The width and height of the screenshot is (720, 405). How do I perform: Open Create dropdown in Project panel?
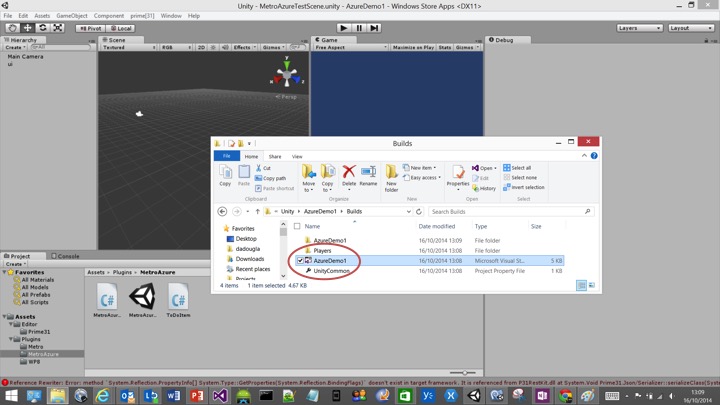click(x=15, y=264)
